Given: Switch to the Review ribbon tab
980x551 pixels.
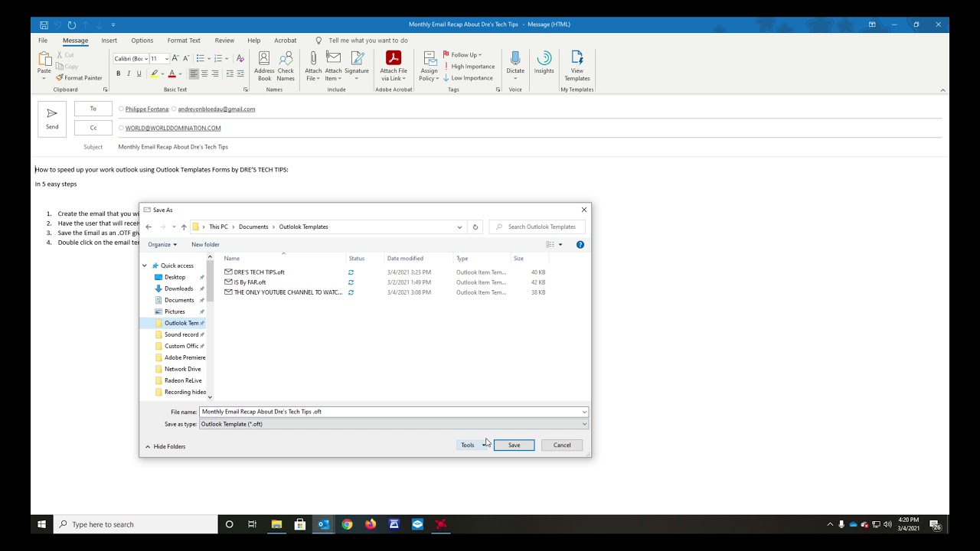Looking at the screenshot, I should (224, 41).
